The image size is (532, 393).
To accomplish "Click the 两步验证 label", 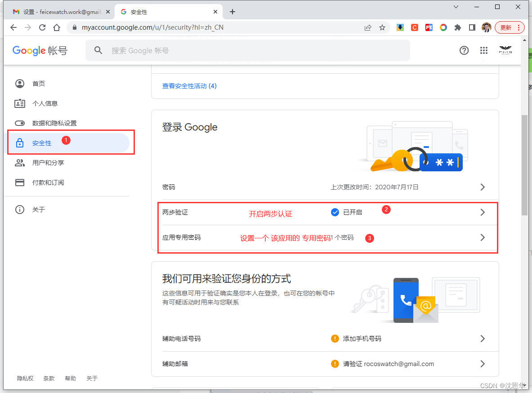I will coord(175,212).
